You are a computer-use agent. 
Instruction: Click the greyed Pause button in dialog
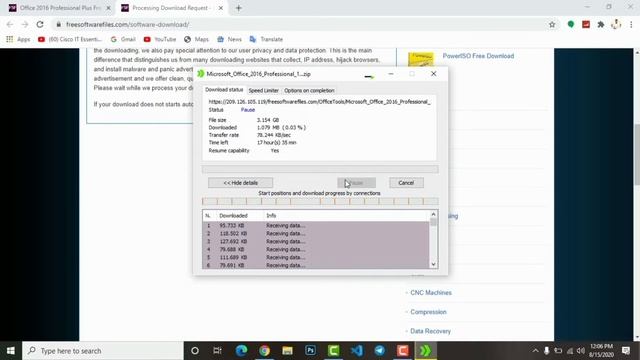click(356, 183)
